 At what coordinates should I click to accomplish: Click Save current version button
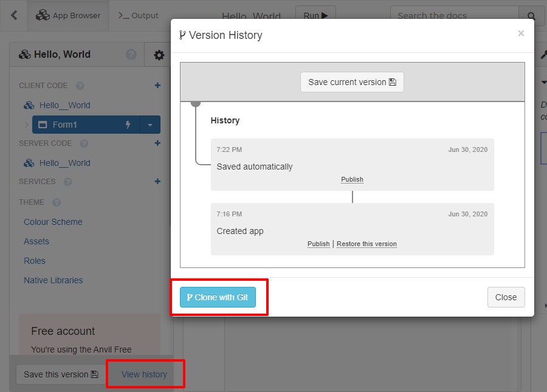pos(352,82)
